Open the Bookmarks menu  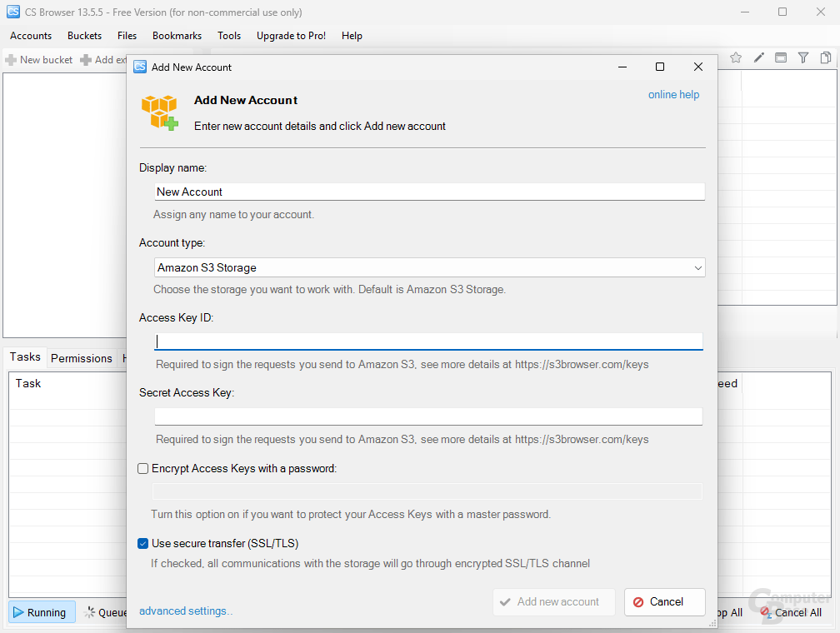point(177,36)
